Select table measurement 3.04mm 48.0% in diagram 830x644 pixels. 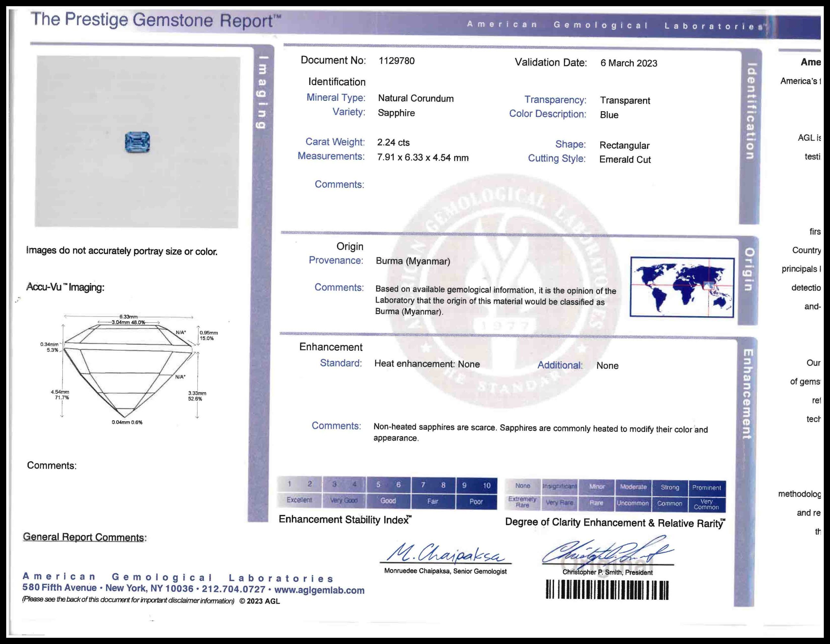pos(128,322)
